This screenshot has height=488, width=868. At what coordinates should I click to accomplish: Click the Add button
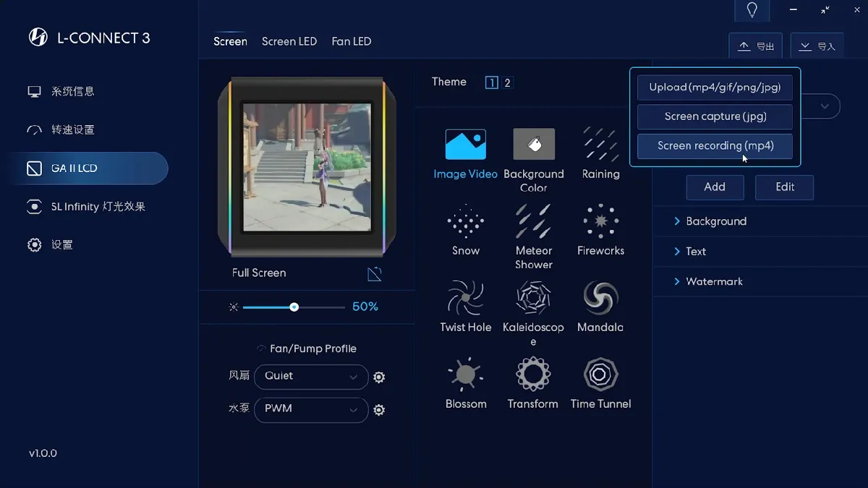(715, 187)
